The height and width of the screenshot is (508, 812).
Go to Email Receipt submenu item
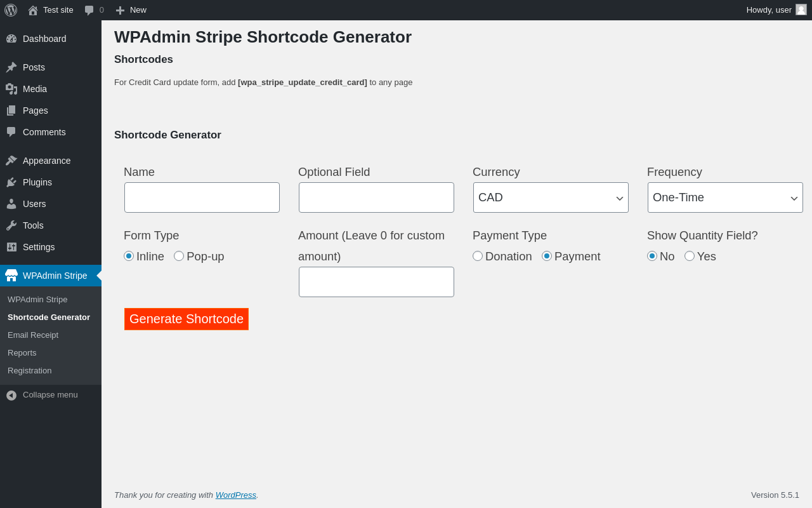[33, 335]
